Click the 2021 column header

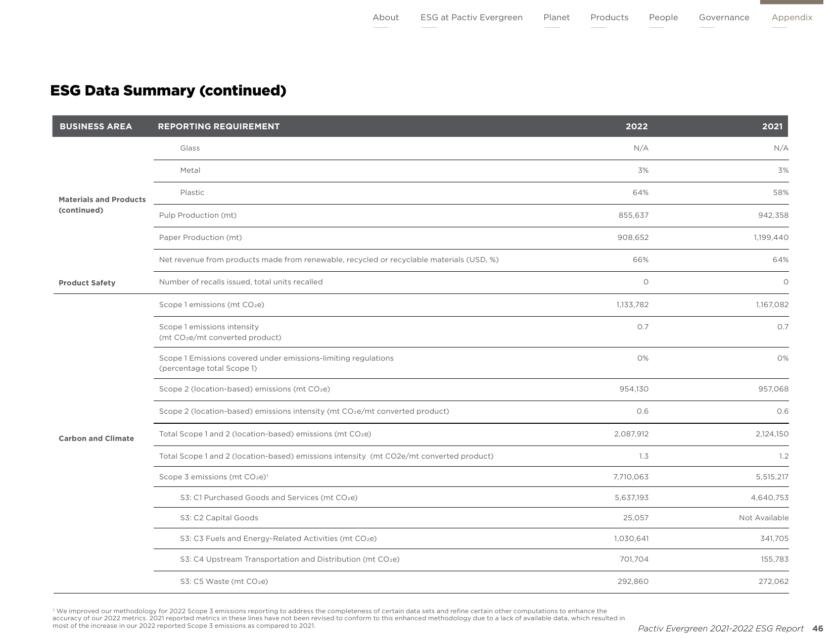click(772, 126)
